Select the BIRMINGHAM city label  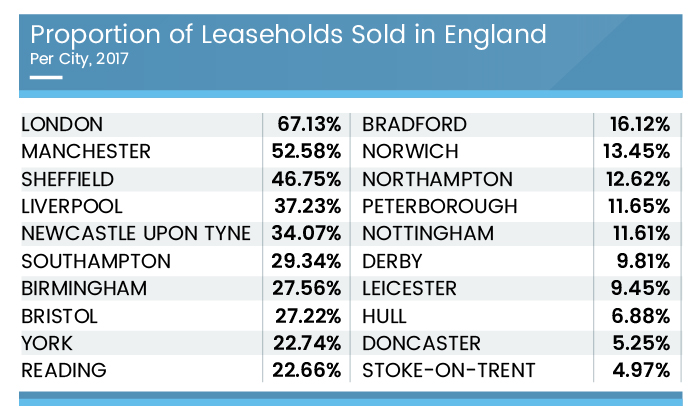[x=83, y=289]
